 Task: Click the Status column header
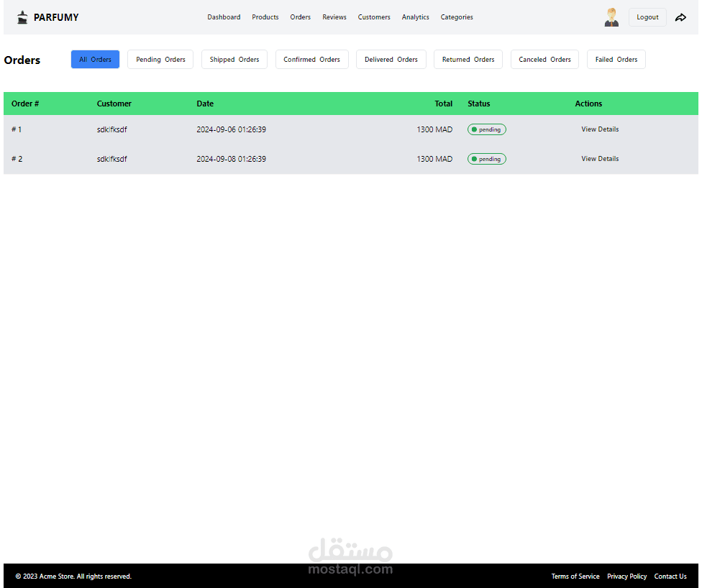(x=478, y=104)
